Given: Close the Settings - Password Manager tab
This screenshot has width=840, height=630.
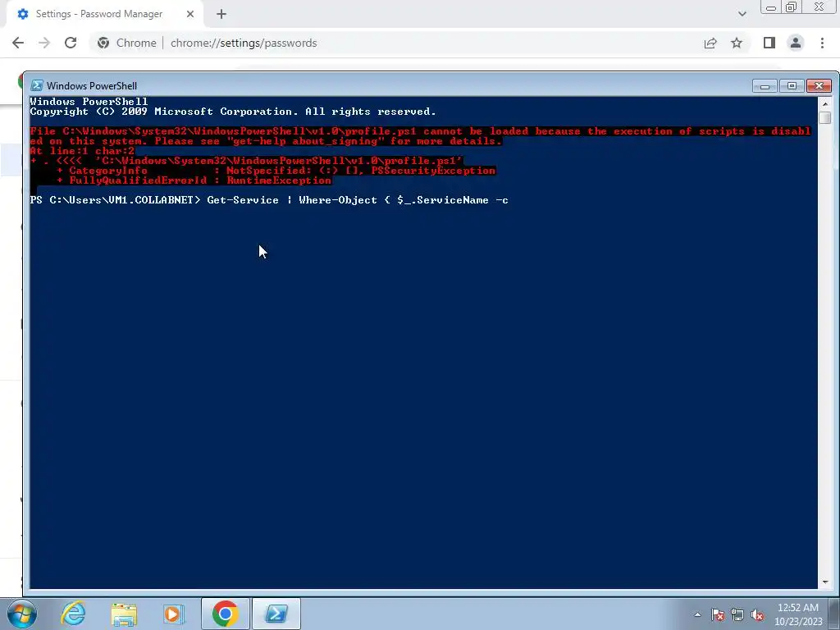Looking at the screenshot, I should click(190, 15).
